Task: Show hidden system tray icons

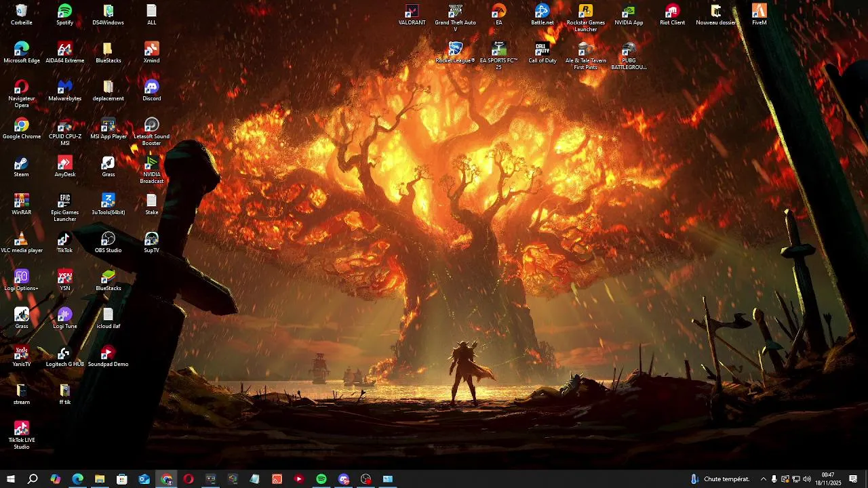Action: click(x=763, y=479)
